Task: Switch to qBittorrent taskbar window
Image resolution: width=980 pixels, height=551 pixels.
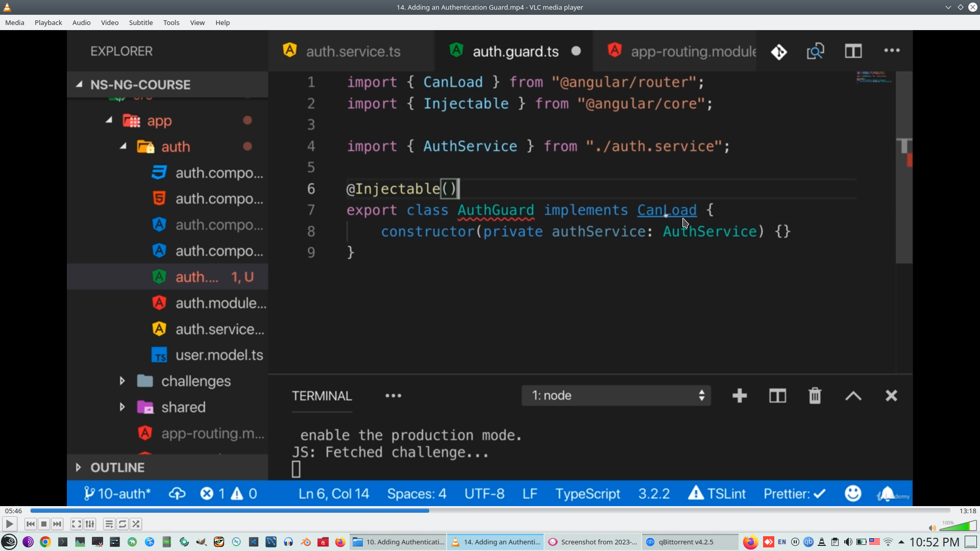Action: (685, 542)
